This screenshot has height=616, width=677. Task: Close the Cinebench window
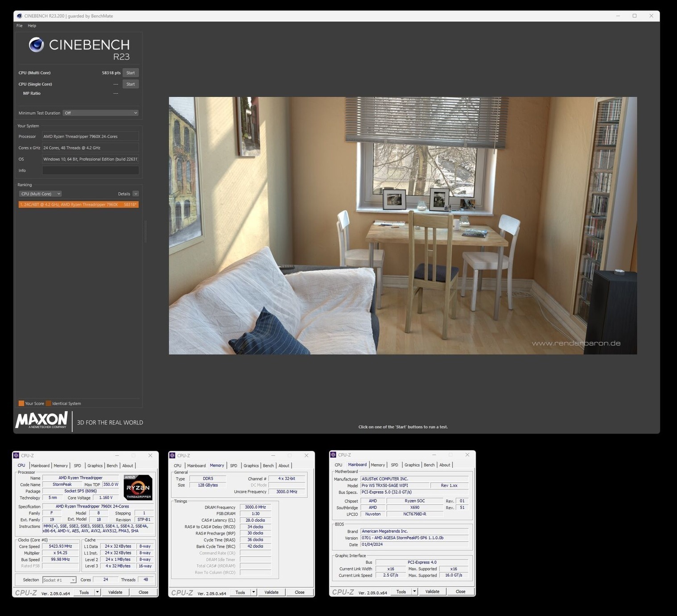pyautogui.click(x=651, y=16)
